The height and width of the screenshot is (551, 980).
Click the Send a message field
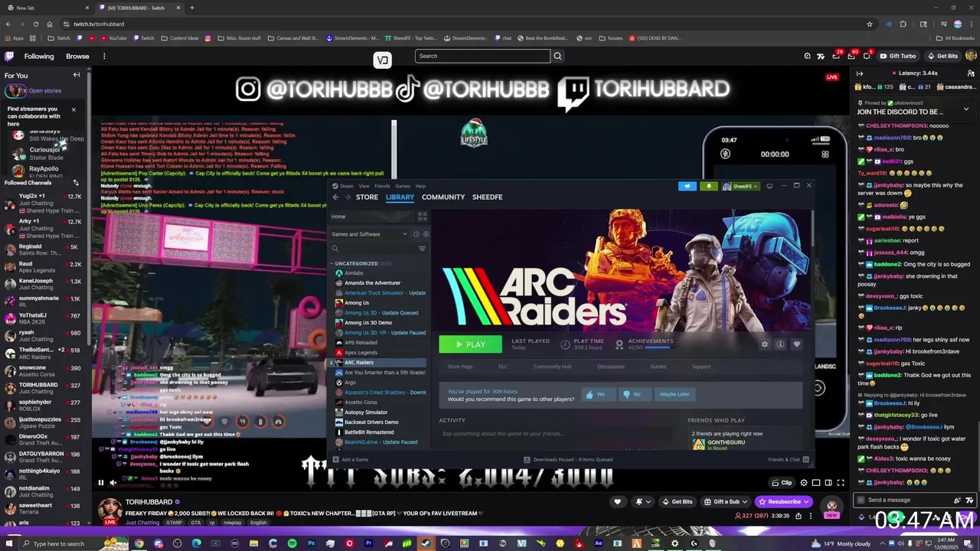click(903, 500)
